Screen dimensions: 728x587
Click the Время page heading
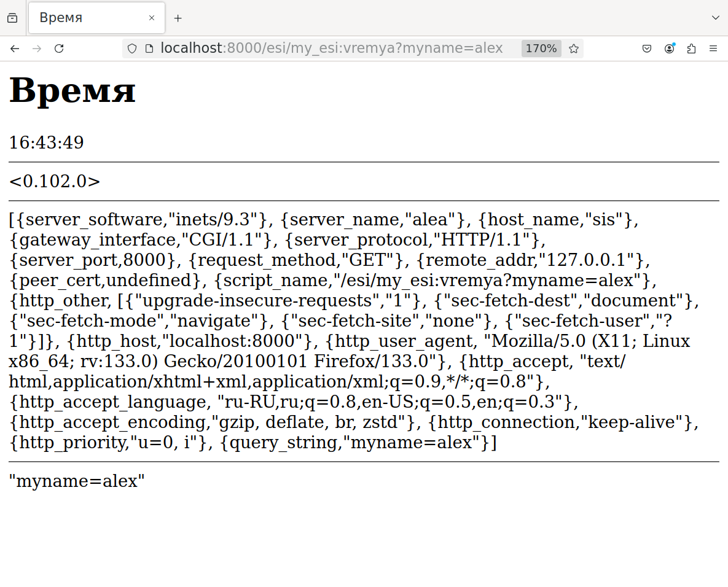[72, 90]
